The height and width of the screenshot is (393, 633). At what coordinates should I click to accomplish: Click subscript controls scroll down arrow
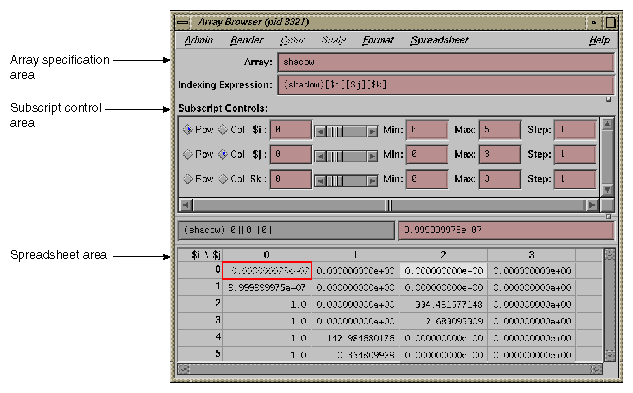coord(607,189)
